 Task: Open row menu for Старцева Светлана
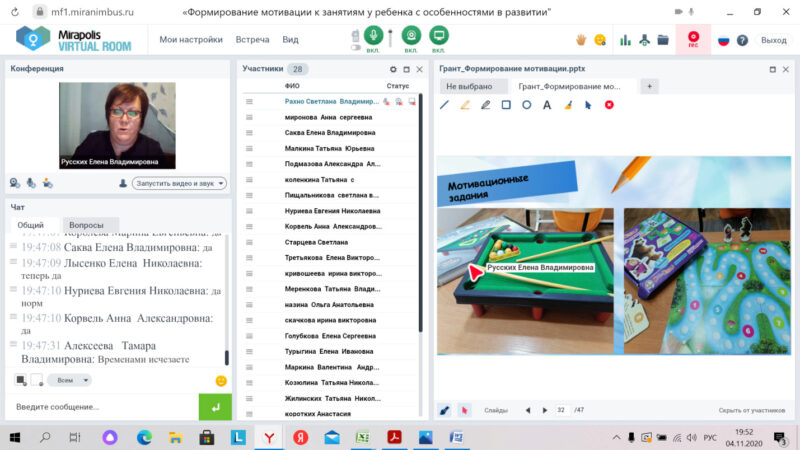pyautogui.click(x=249, y=242)
